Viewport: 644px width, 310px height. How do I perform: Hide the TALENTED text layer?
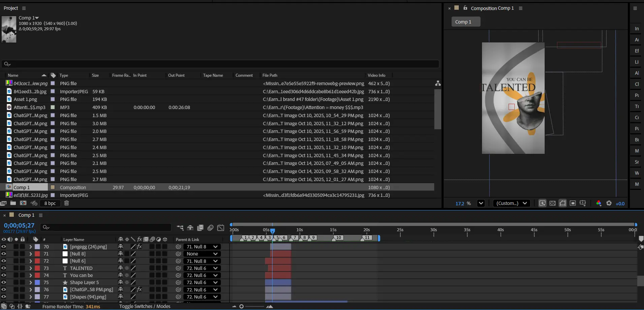pyautogui.click(x=4, y=268)
